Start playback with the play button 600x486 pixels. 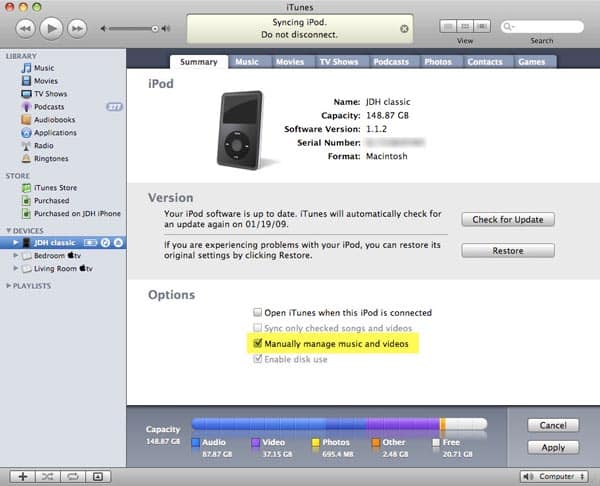[51, 28]
